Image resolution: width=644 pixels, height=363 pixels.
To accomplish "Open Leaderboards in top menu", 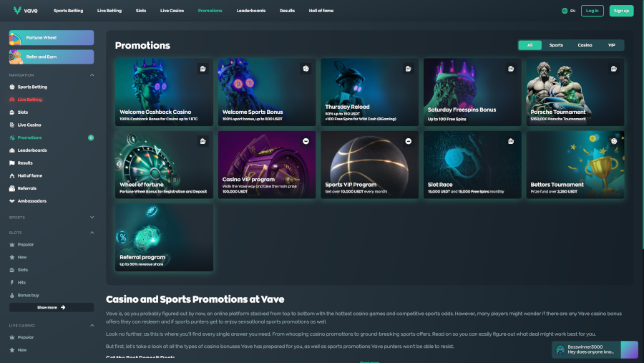I will [x=251, y=11].
